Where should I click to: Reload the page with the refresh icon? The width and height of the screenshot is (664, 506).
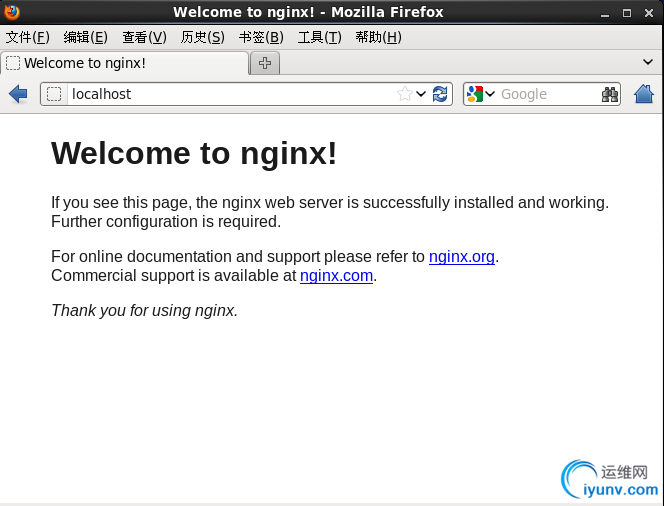pos(440,94)
